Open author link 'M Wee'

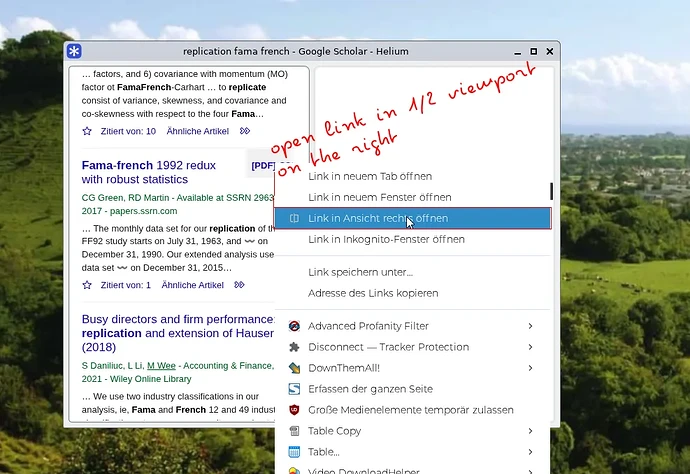(x=161, y=366)
